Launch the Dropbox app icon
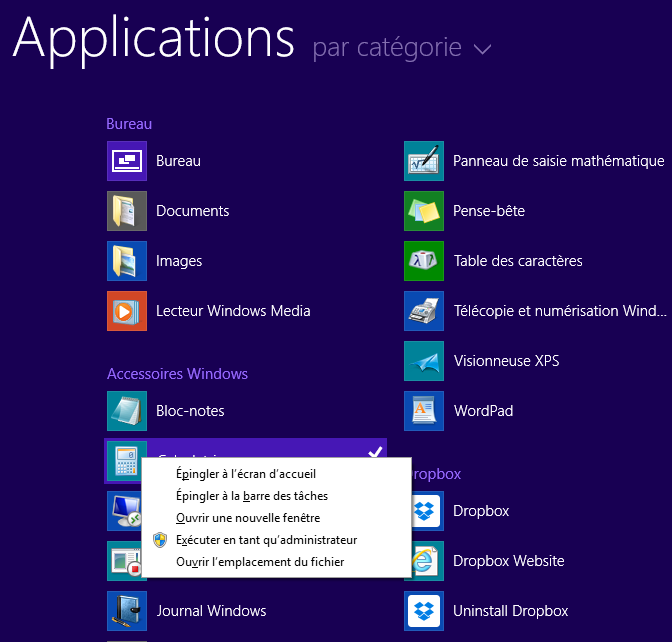 pos(428,511)
